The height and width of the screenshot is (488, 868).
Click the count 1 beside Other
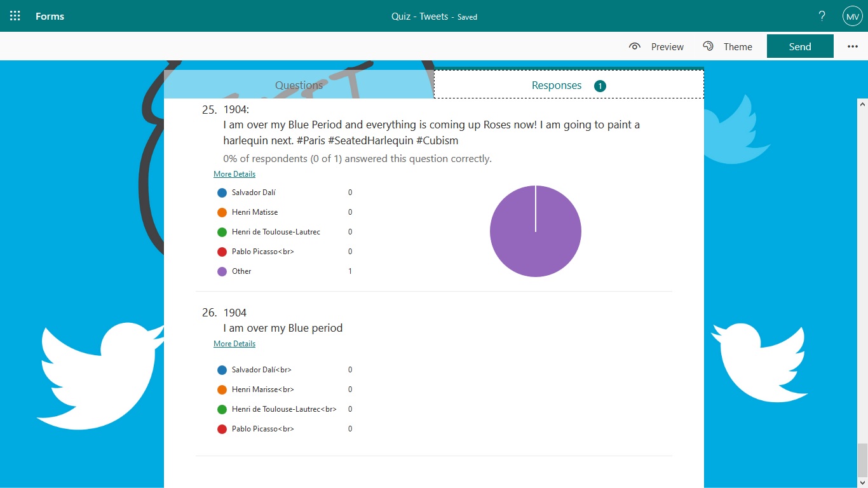point(350,271)
